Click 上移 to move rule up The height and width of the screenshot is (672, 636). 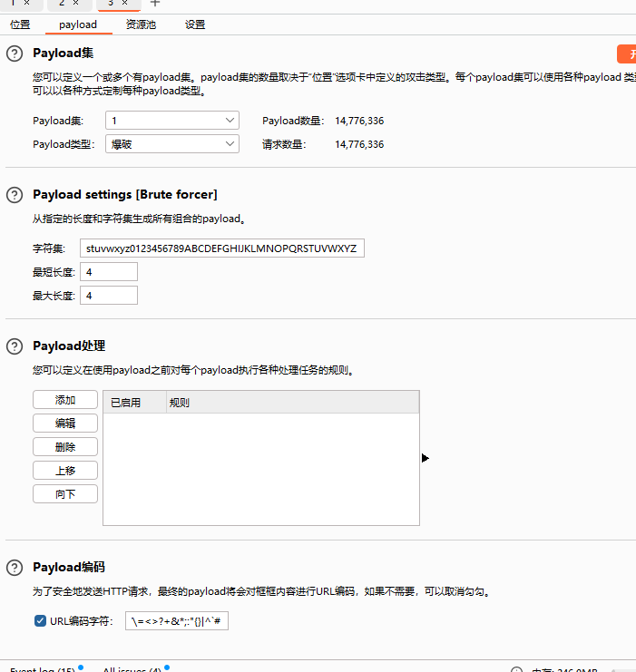coord(65,471)
